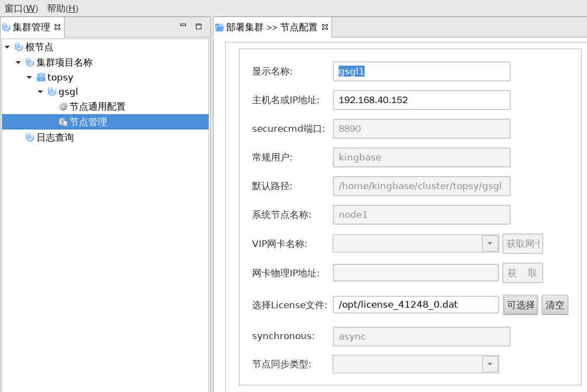Maximize the cluster management panel
587x392 pixels.
tap(199, 26)
